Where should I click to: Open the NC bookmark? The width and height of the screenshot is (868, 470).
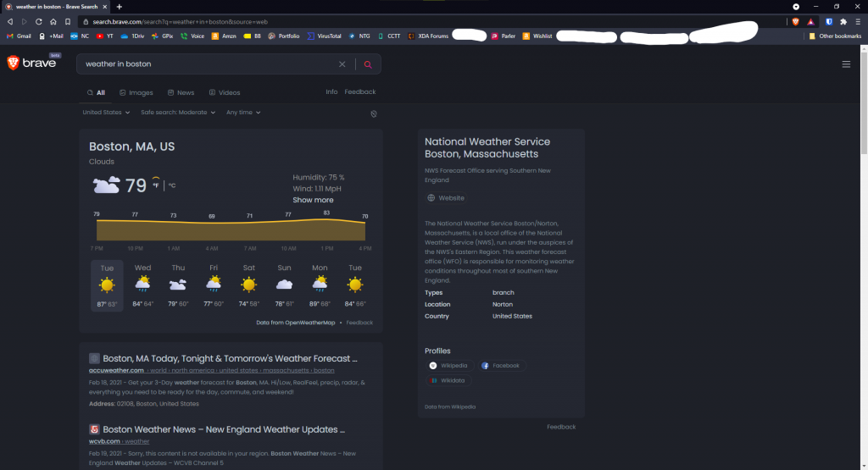80,36
